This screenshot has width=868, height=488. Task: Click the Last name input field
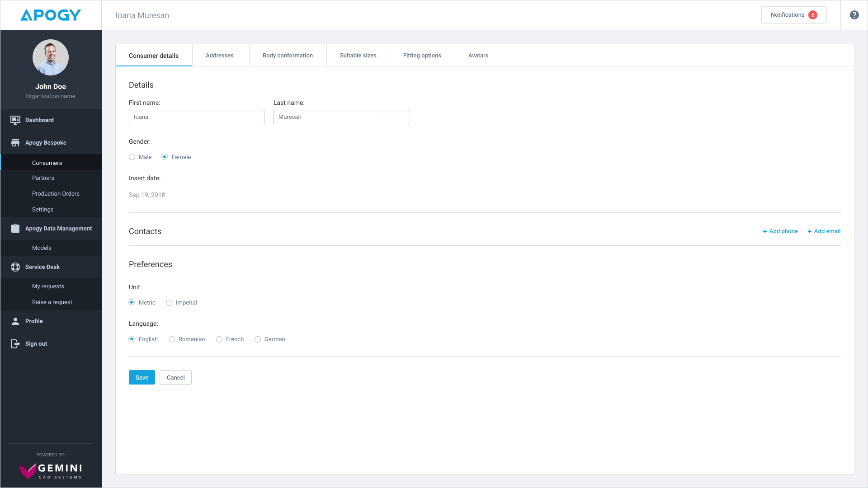click(341, 117)
